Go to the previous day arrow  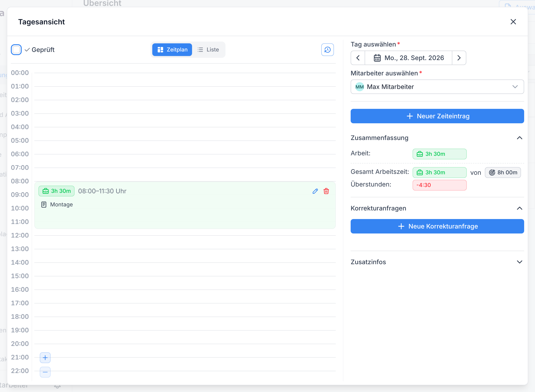pyautogui.click(x=358, y=58)
